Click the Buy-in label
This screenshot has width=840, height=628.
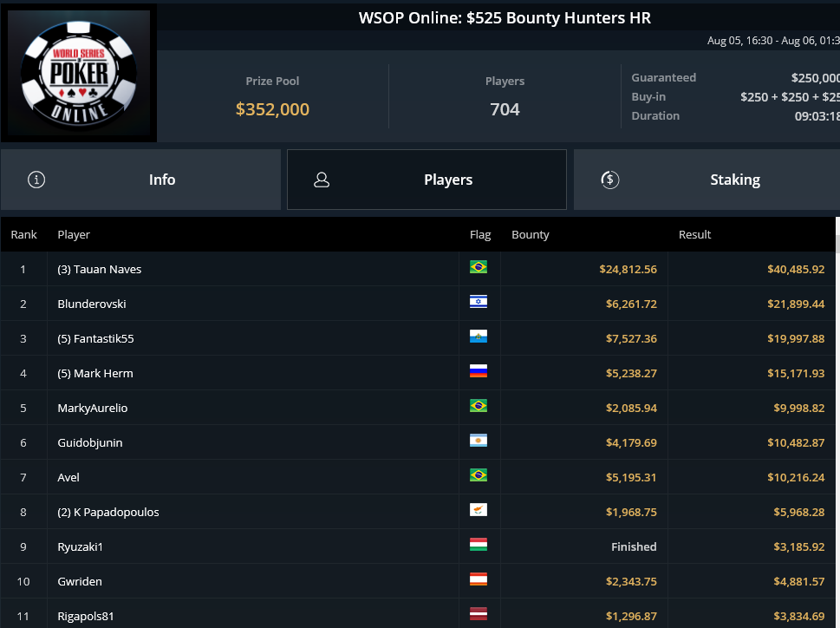(x=648, y=97)
